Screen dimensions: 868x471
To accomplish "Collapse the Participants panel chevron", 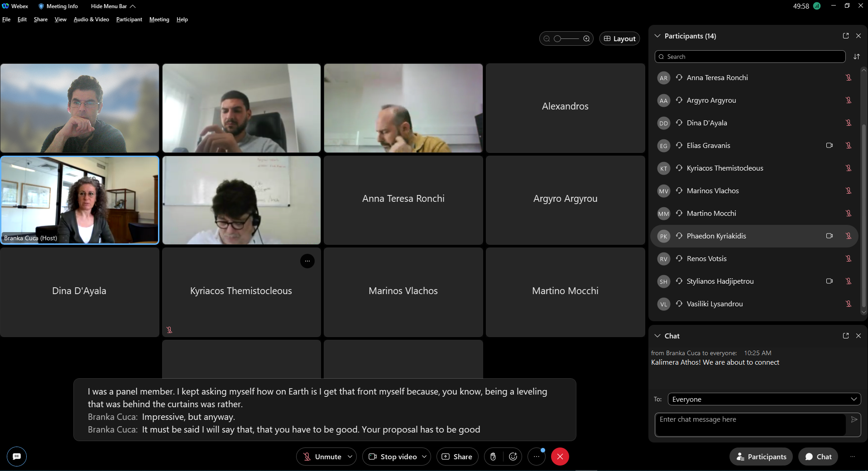I will [657, 36].
